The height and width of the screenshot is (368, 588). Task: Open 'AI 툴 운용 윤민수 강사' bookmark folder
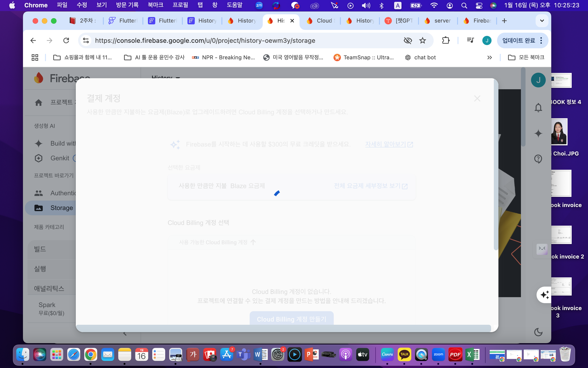click(x=154, y=57)
